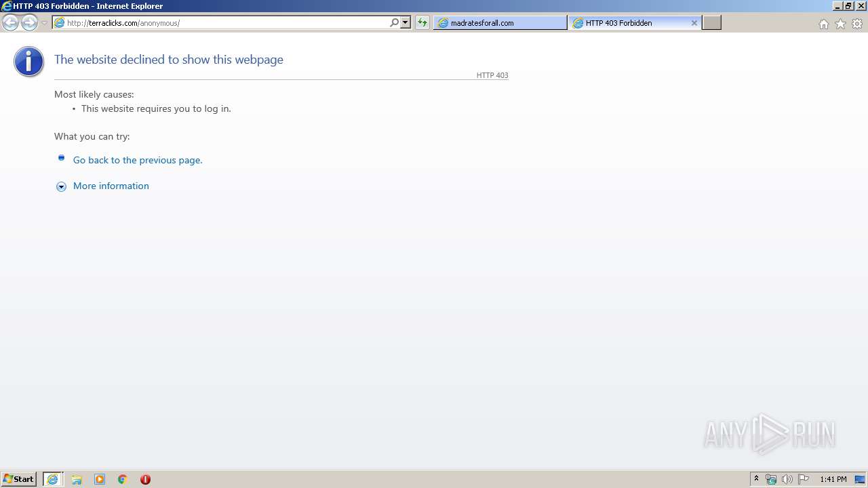Click the Action Center flag icon
868x488 pixels.
804,479
